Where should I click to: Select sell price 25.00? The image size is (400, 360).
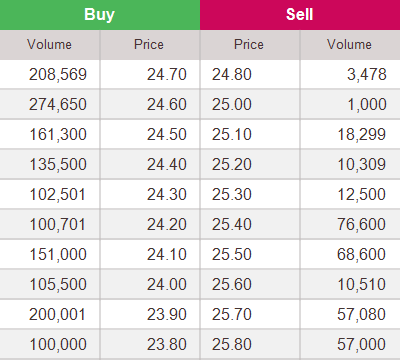click(232, 104)
